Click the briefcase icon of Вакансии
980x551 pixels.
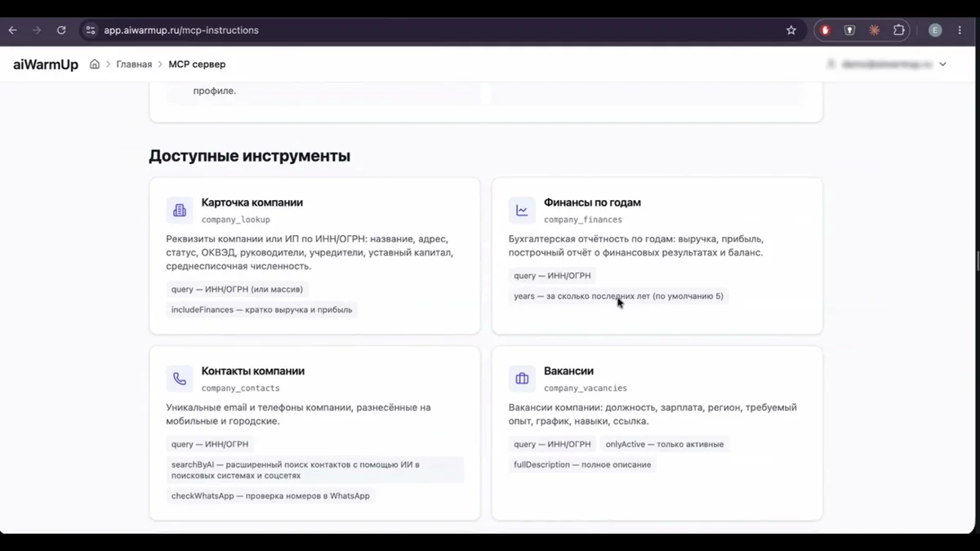tap(522, 379)
